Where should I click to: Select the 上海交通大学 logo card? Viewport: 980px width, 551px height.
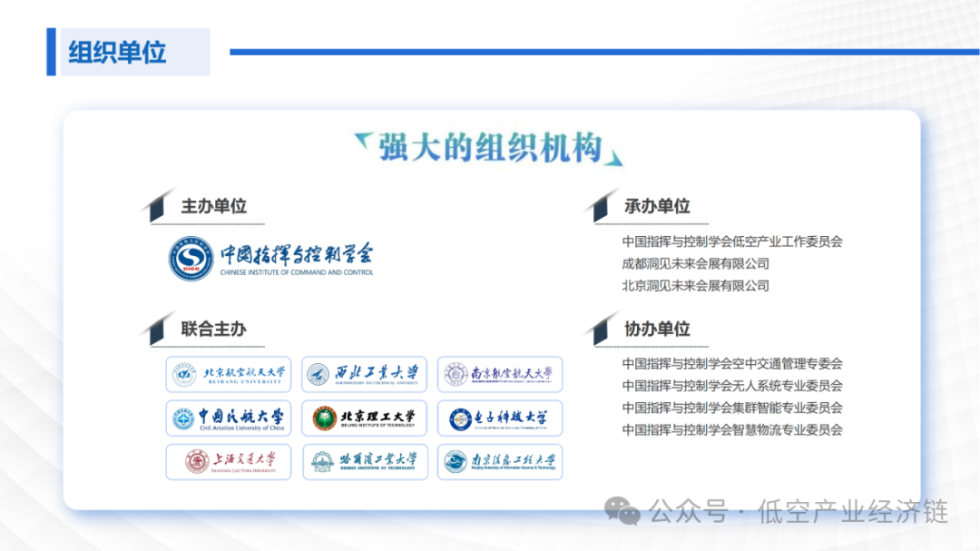[x=228, y=461]
